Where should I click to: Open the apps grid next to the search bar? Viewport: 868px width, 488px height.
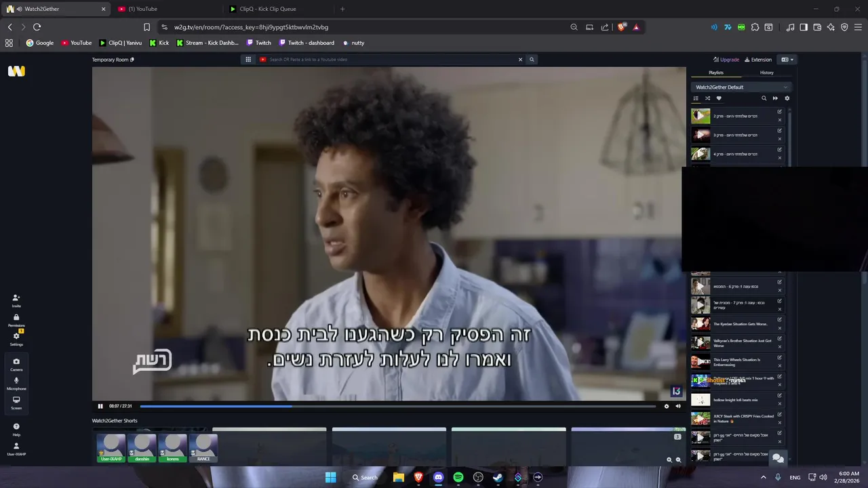pos(248,60)
